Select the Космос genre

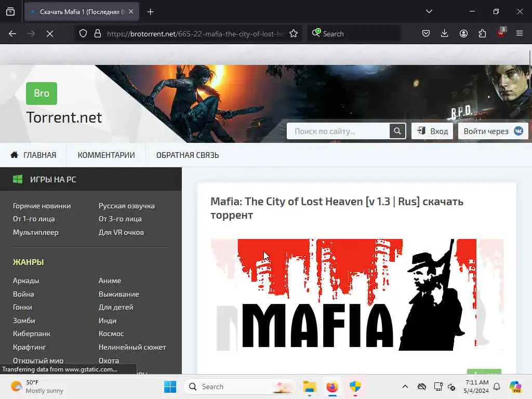tap(111, 334)
